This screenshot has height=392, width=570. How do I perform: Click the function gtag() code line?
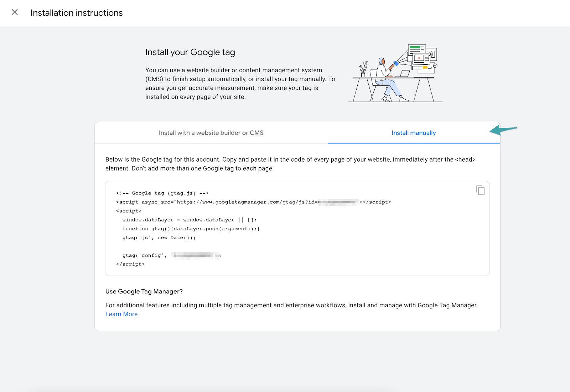[x=191, y=229]
